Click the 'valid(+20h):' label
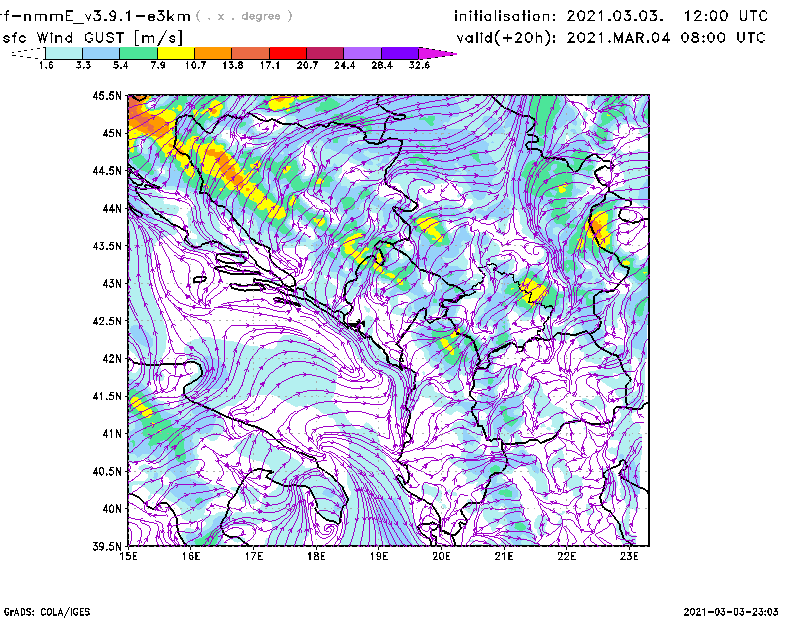Screen dimensions: 800x618 click(x=506, y=38)
